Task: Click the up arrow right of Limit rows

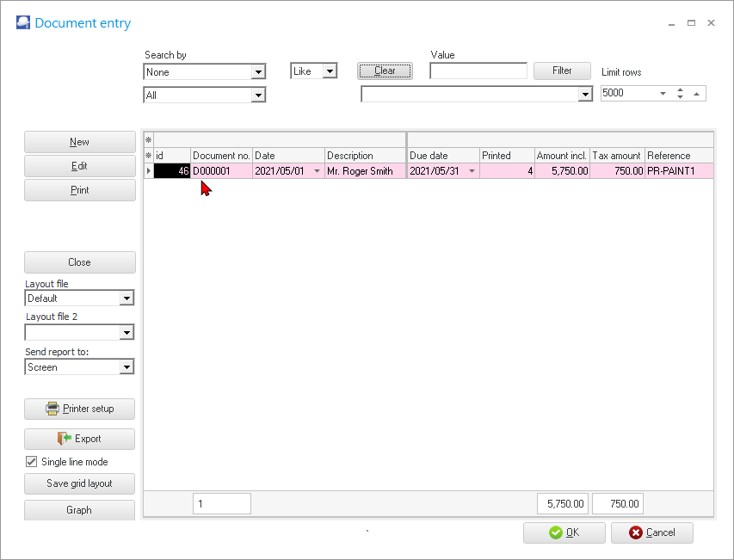Action: 696,93
